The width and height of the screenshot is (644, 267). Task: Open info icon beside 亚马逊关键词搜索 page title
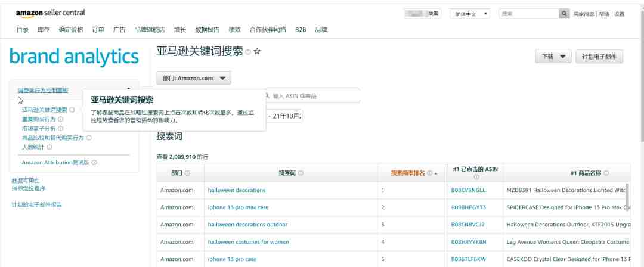click(x=247, y=52)
